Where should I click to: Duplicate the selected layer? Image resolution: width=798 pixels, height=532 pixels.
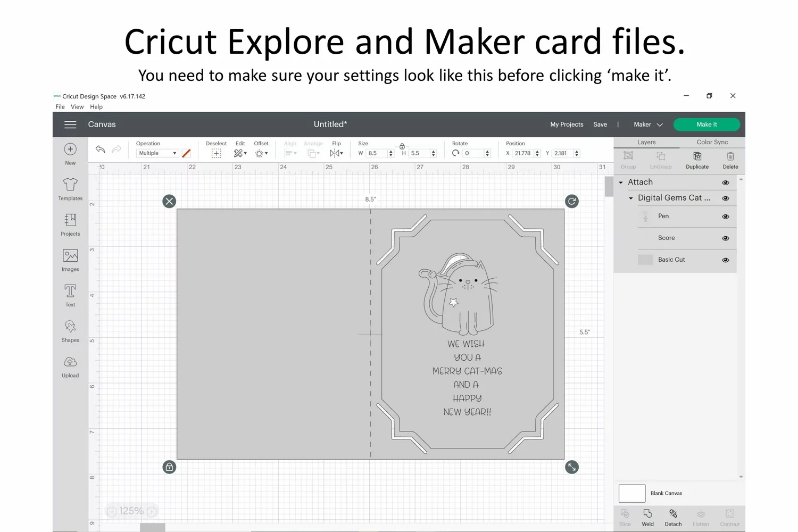point(697,160)
